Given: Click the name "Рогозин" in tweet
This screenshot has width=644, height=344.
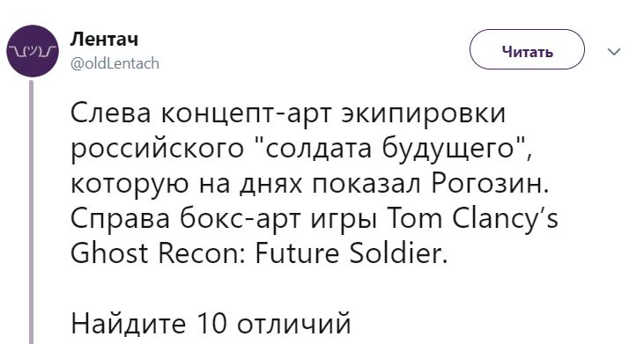Looking at the screenshot, I should 485,186.
